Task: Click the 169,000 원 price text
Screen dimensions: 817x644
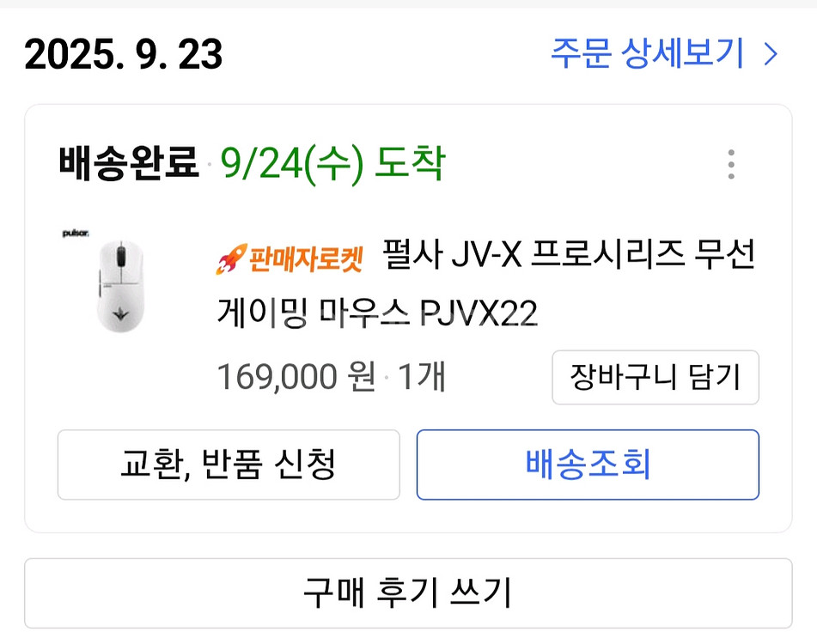Action: (x=296, y=377)
